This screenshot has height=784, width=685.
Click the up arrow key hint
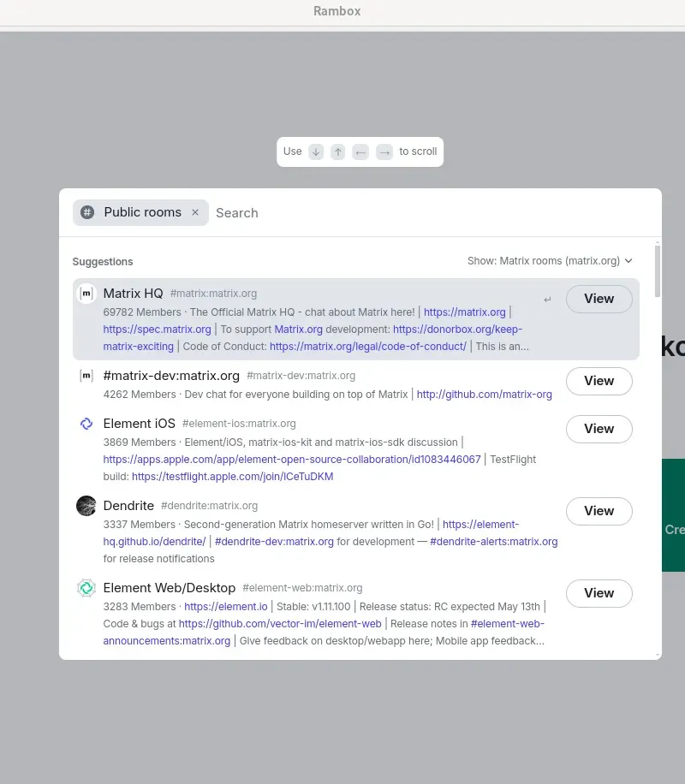tap(337, 151)
